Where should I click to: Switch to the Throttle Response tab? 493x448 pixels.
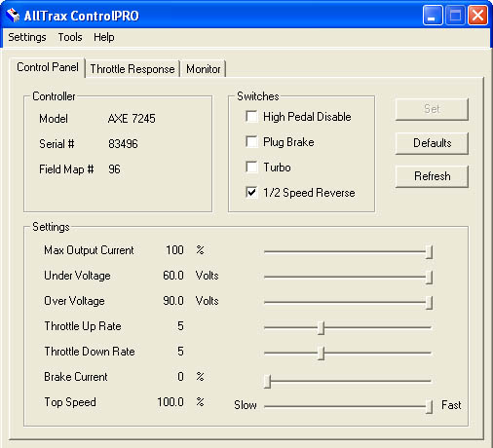pyautogui.click(x=133, y=69)
